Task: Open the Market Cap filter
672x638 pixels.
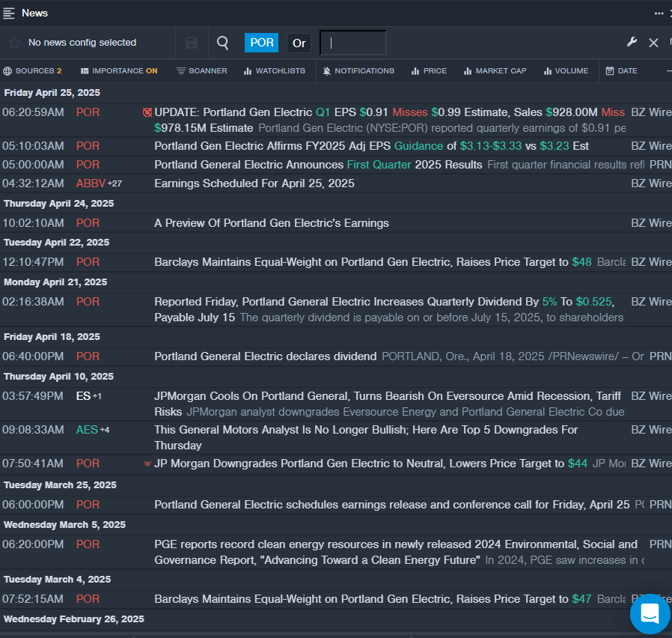Action: pos(495,70)
